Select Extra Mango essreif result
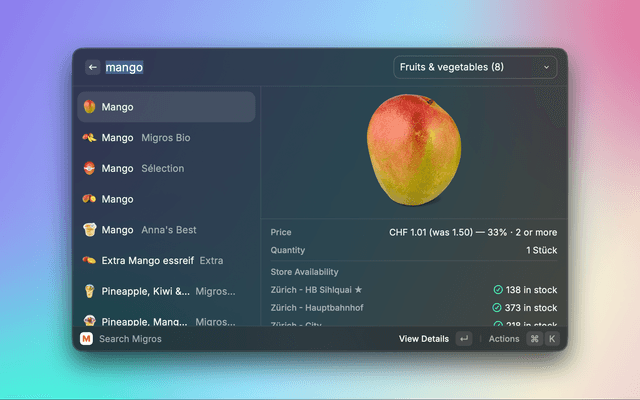Image resolution: width=640 pixels, height=400 pixels. coord(166,260)
